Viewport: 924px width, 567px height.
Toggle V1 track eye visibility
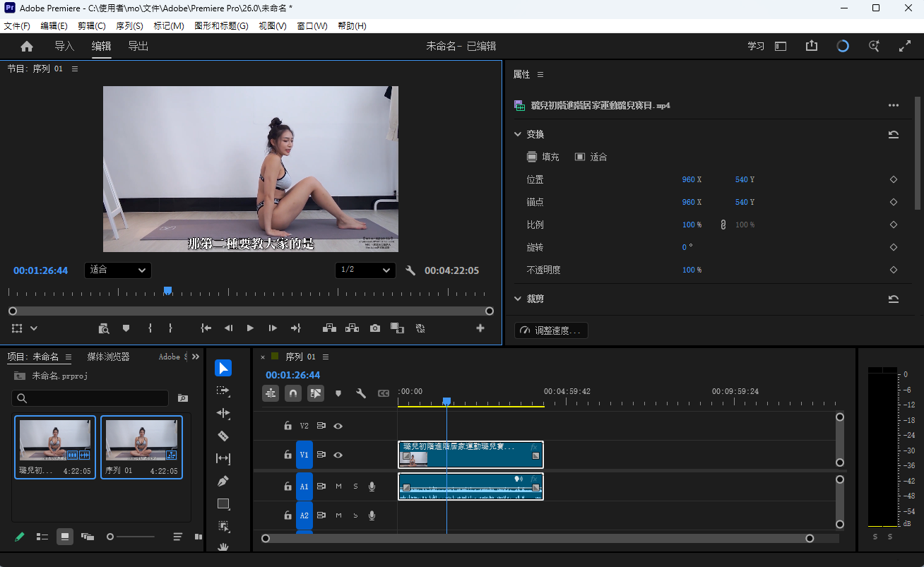coord(338,455)
